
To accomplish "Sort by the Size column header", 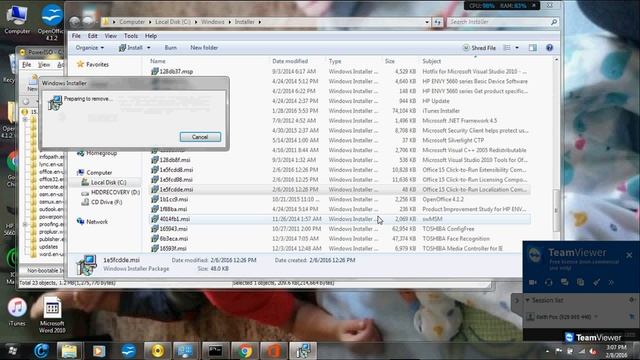I will point(390,61).
